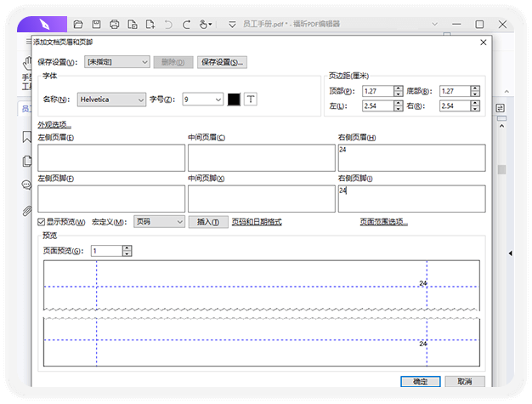532x404 pixels.
Task: Click the 删除 button
Action: 173,62
